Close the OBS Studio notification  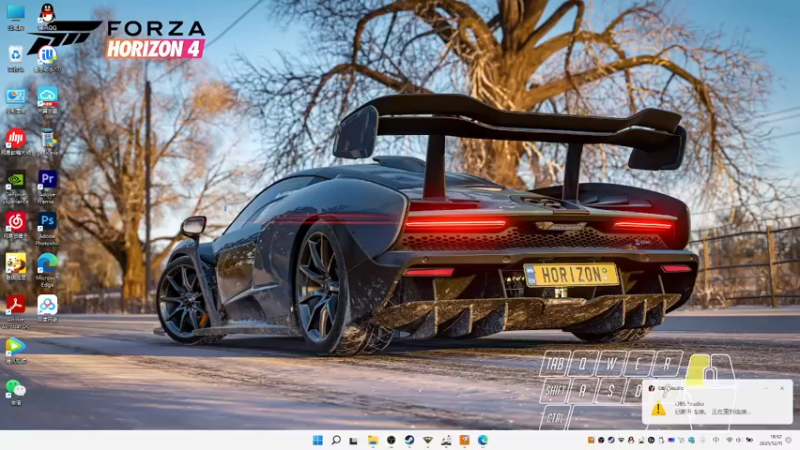(x=782, y=388)
